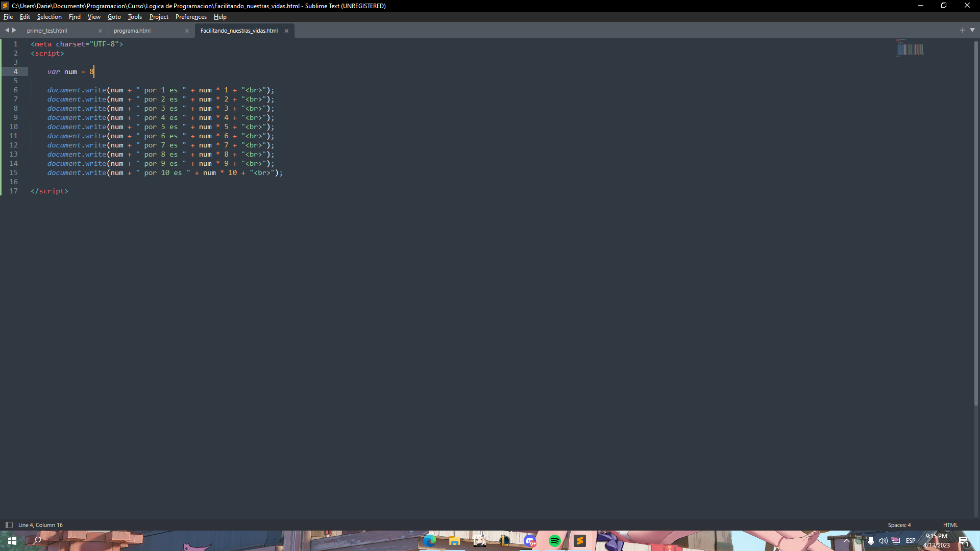980x551 pixels.
Task: Show hidden system tray icons
Action: click(847, 541)
